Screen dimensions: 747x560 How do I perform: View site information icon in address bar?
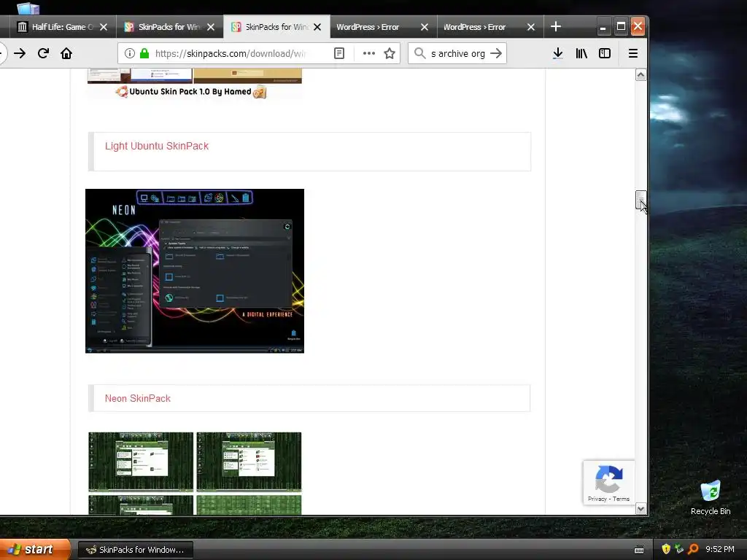(130, 53)
